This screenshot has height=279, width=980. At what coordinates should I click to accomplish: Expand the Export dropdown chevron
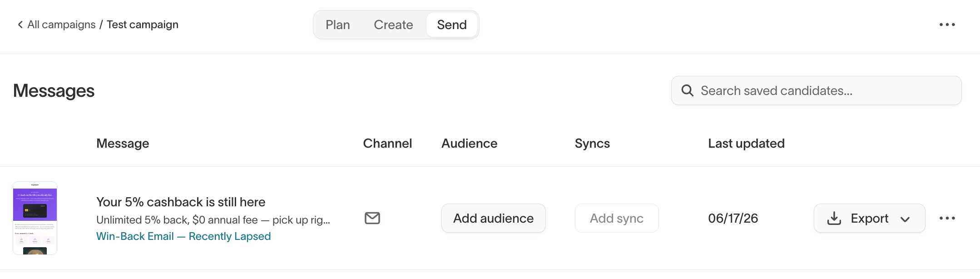pyautogui.click(x=905, y=219)
